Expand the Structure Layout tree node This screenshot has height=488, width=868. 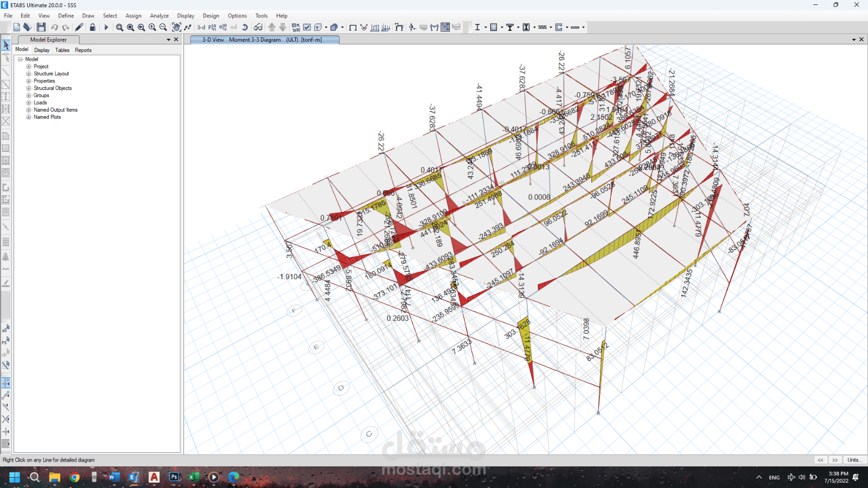[x=29, y=74]
